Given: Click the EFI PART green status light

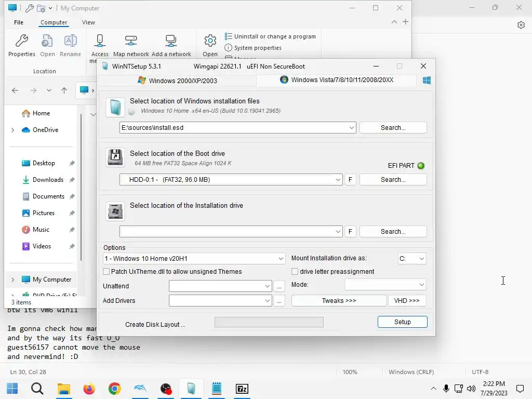Looking at the screenshot, I should [x=421, y=166].
